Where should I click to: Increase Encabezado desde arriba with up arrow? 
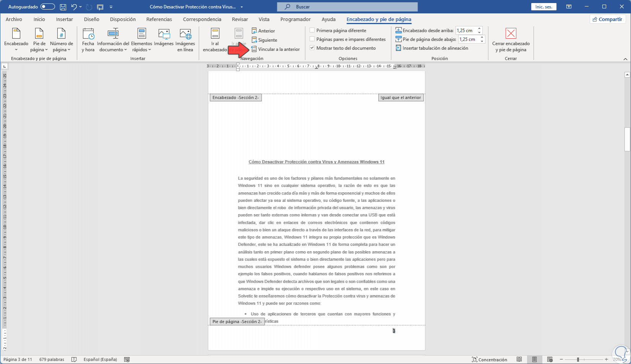click(x=480, y=29)
